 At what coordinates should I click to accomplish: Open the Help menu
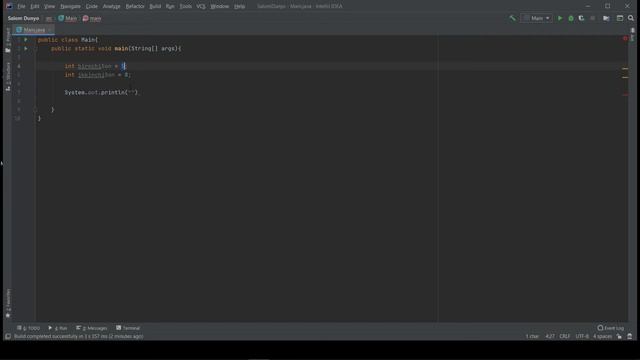point(240,7)
